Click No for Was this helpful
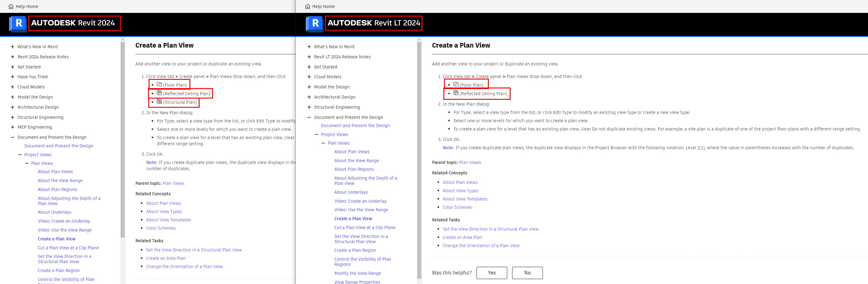The image size is (868, 284). tap(527, 273)
